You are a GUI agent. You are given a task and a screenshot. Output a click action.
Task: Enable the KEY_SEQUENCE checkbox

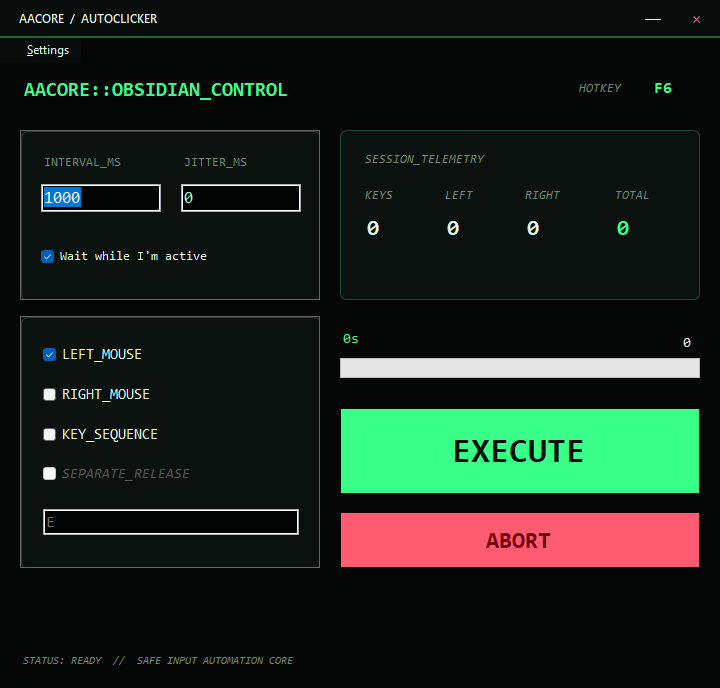pos(50,434)
